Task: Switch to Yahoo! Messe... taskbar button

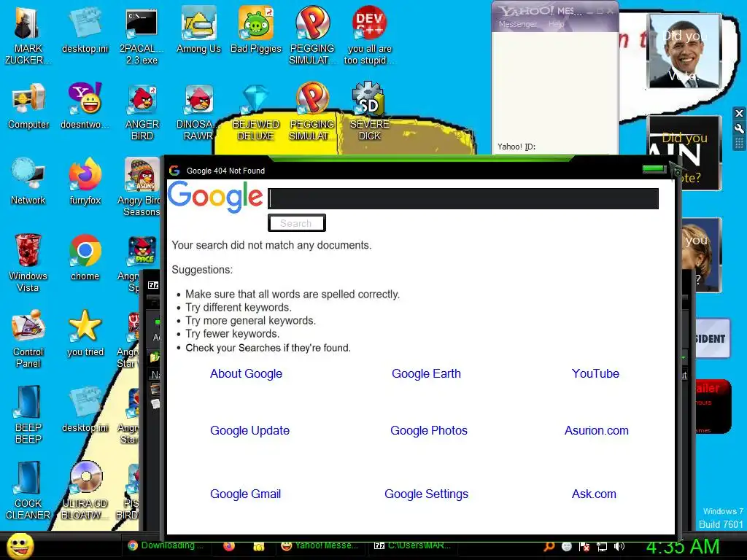Action: (x=320, y=545)
